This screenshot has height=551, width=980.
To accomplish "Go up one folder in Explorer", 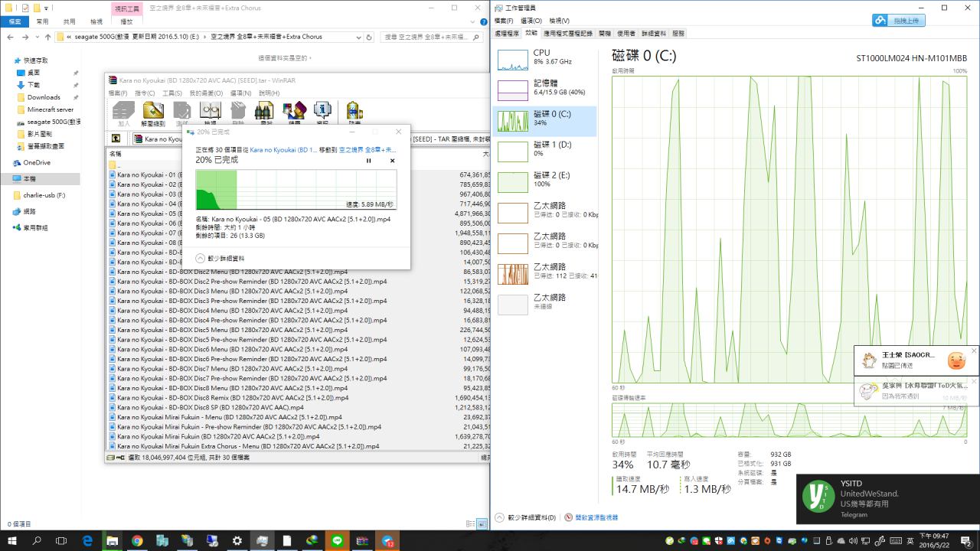I will click(x=48, y=37).
